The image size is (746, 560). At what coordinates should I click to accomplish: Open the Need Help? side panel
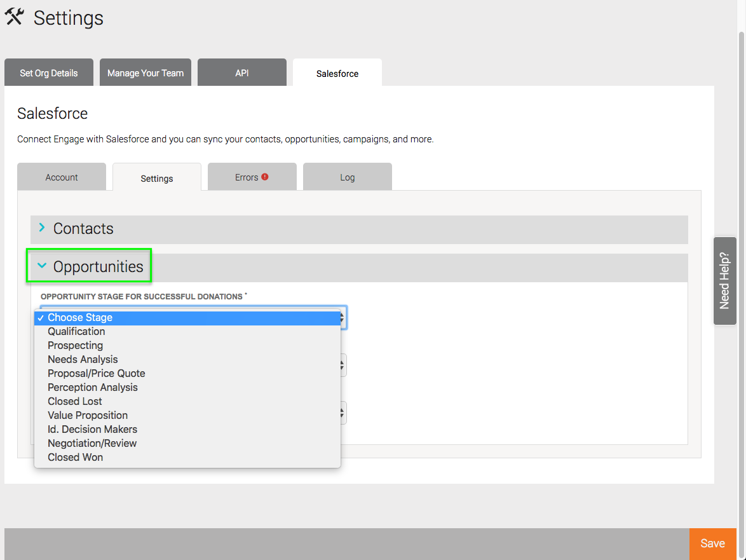click(x=724, y=281)
